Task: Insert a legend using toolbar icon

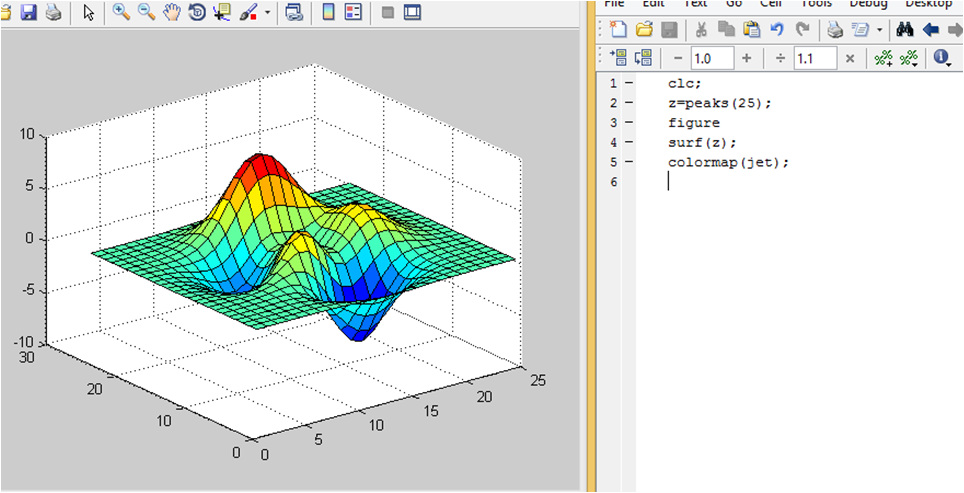Action: pos(354,12)
